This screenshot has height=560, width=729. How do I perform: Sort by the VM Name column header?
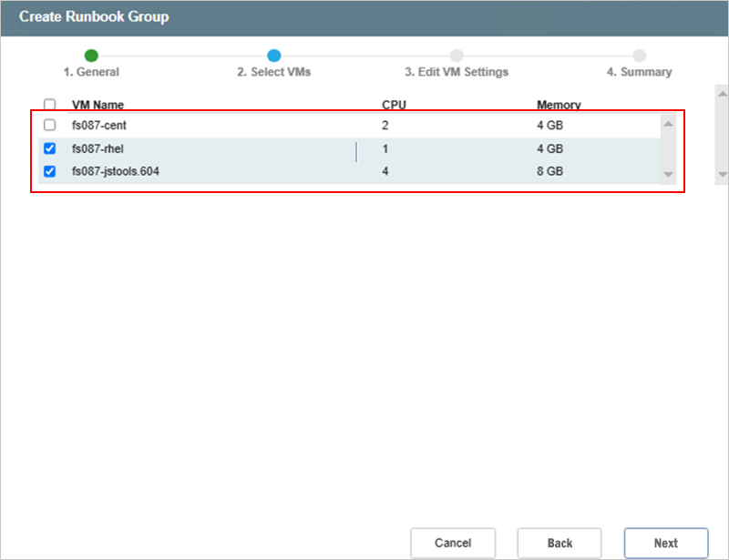[98, 105]
